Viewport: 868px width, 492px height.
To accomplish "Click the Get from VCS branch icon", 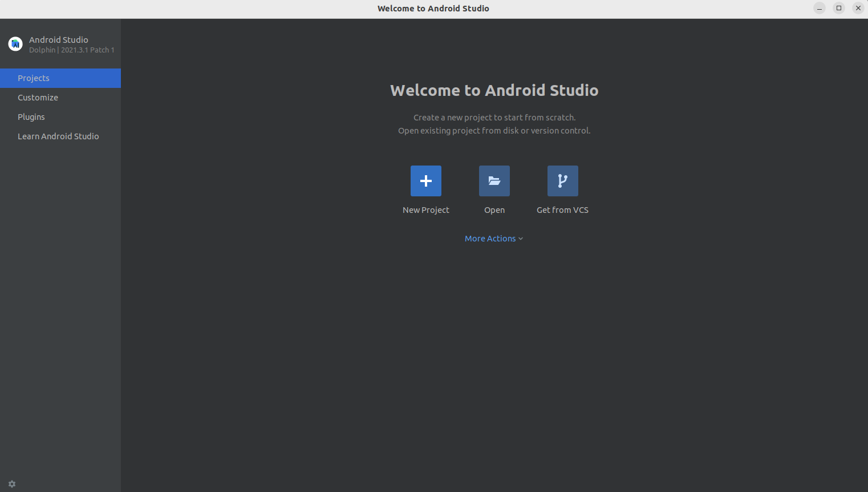I will pyautogui.click(x=562, y=180).
